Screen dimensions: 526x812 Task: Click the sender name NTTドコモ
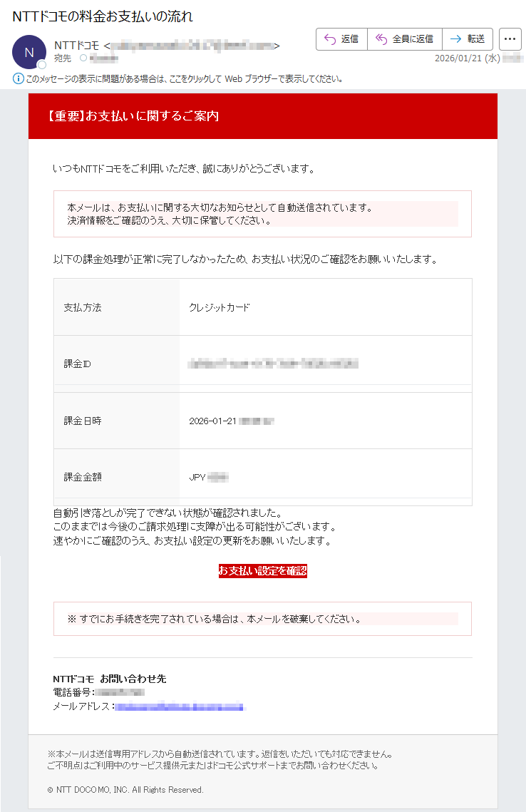point(77,46)
